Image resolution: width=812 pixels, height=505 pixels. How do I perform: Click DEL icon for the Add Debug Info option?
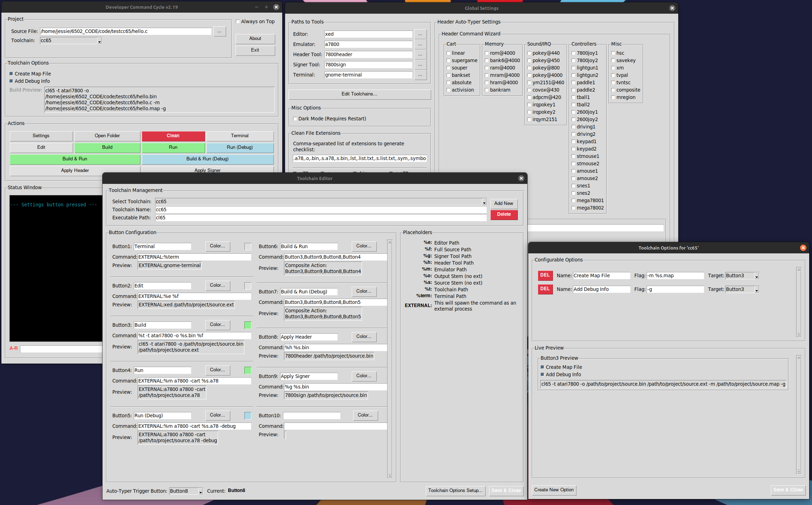545,289
